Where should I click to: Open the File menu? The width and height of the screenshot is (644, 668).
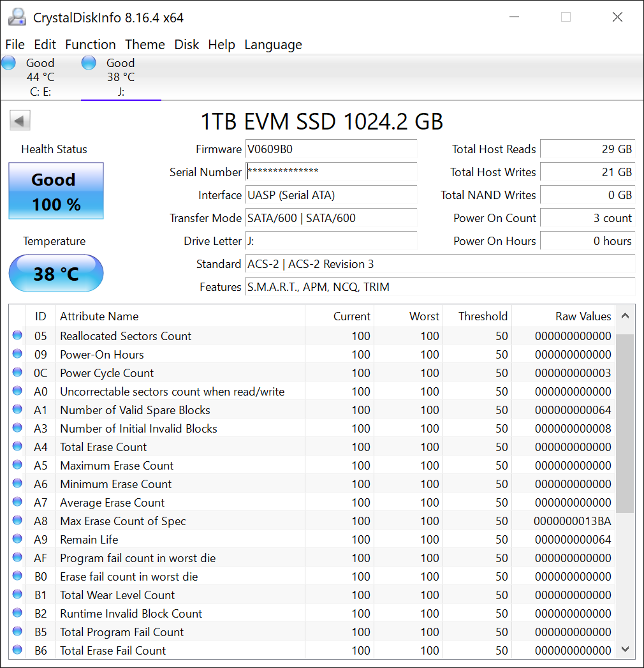coord(15,45)
